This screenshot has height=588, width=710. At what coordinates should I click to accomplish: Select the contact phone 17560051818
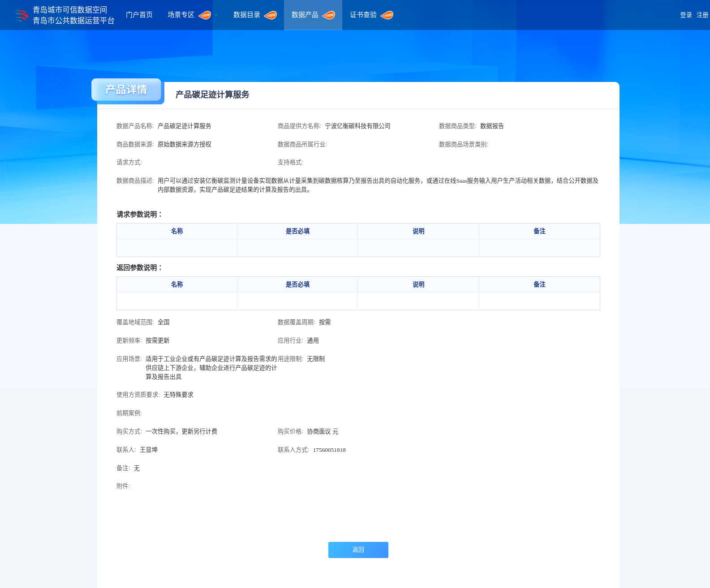[x=329, y=450]
